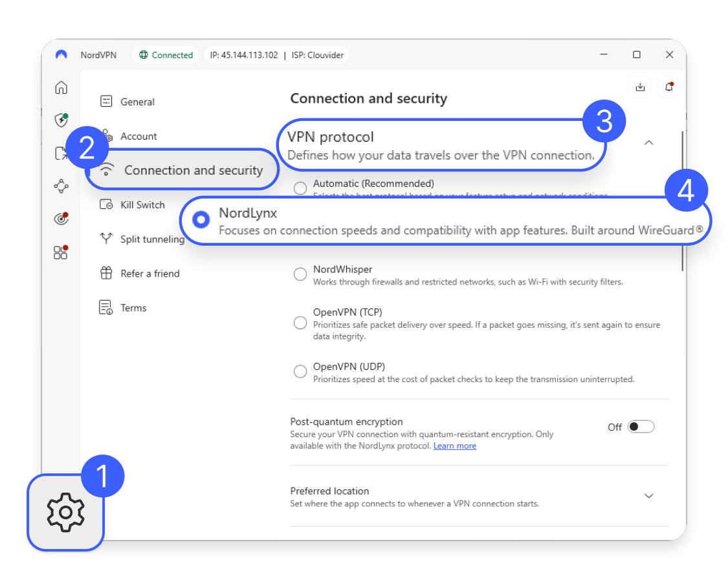Click the Connected status indicator
Screen dimensions: 728x580
(165, 55)
